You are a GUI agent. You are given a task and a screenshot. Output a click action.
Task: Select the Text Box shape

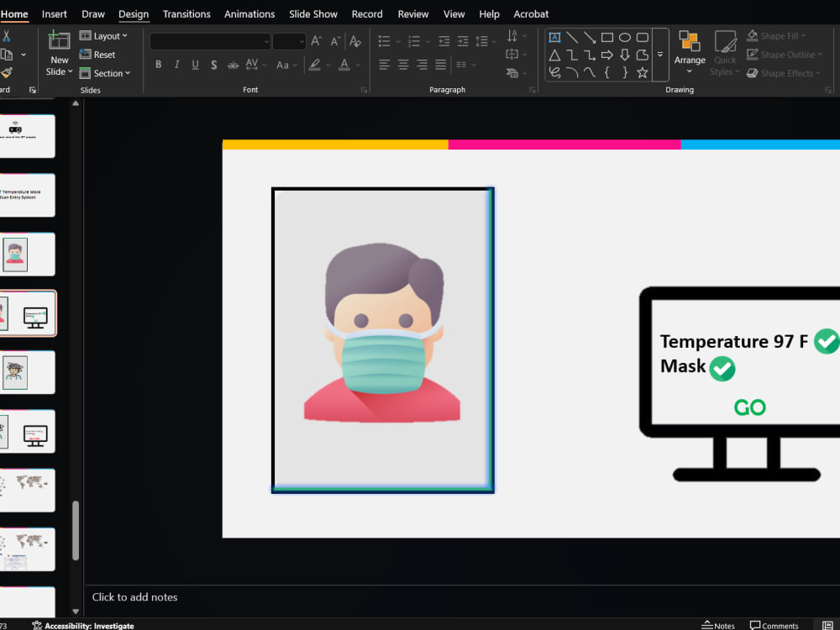[x=554, y=37]
